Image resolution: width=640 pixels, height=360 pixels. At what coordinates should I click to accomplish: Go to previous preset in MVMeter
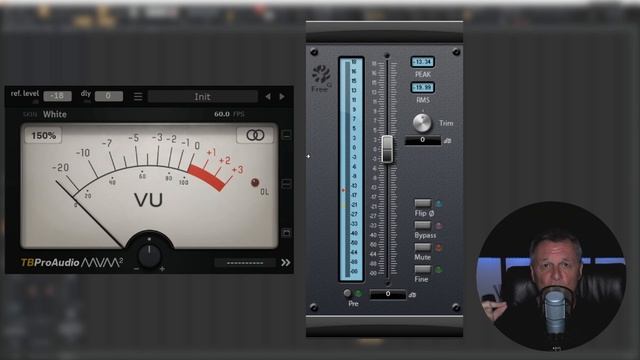click(x=268, y=97)
